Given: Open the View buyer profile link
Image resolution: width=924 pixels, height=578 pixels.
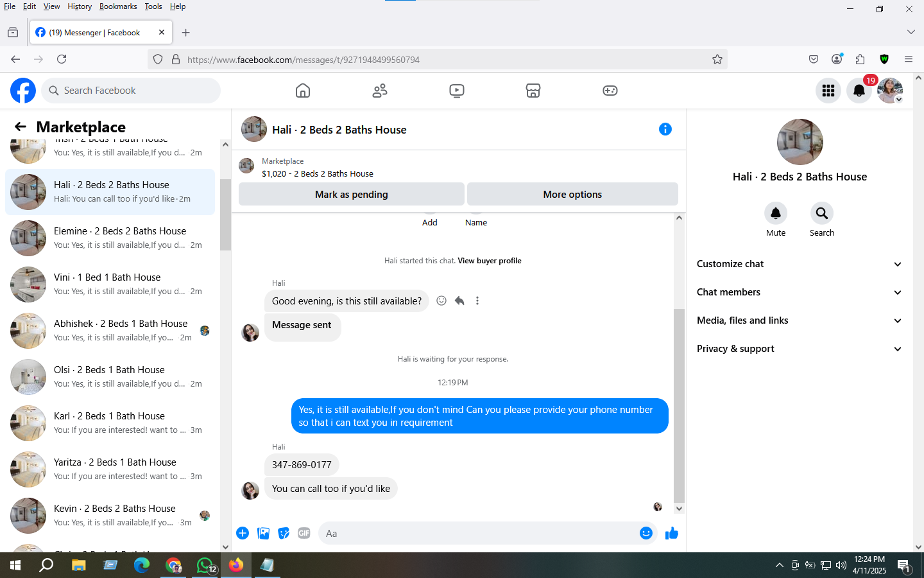Looking at the screenshot, I should click(x=490, y=261).
